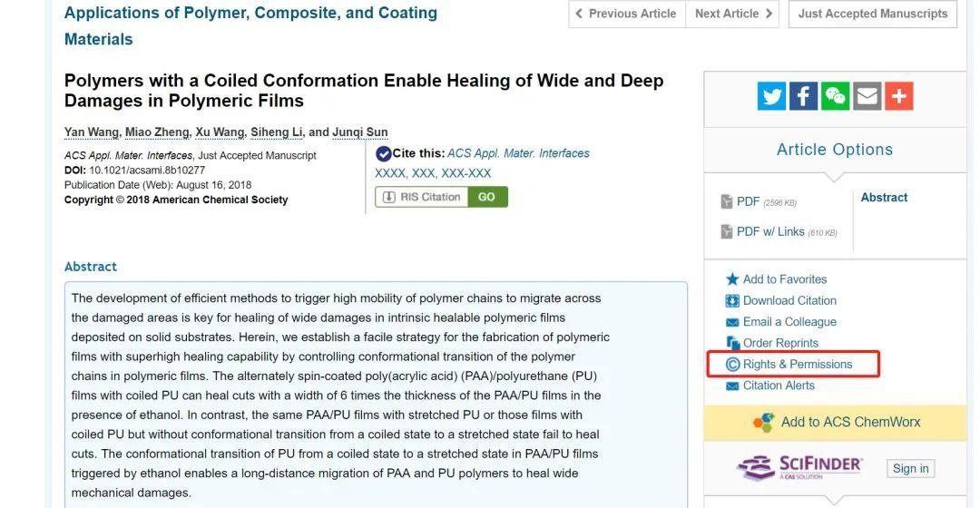Click the Add to Favorites star icon
This screenshot has height=508, width=980.
click(x=732, y=279)
